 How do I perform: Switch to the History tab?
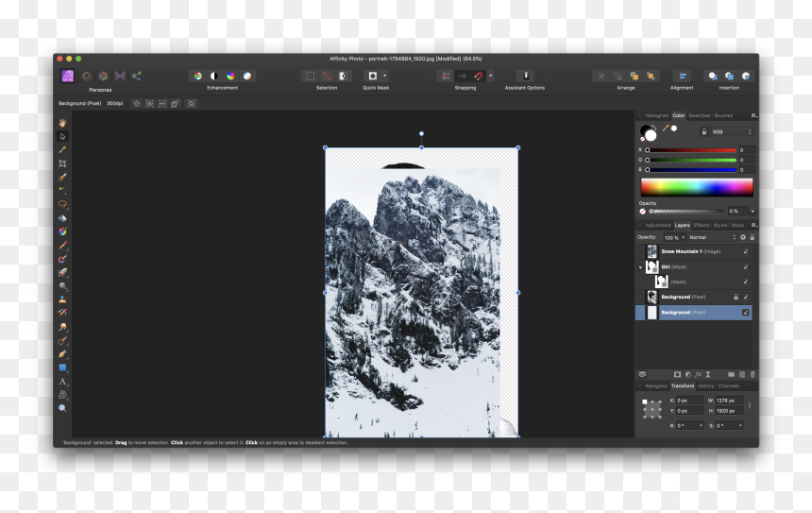point(706,386)
